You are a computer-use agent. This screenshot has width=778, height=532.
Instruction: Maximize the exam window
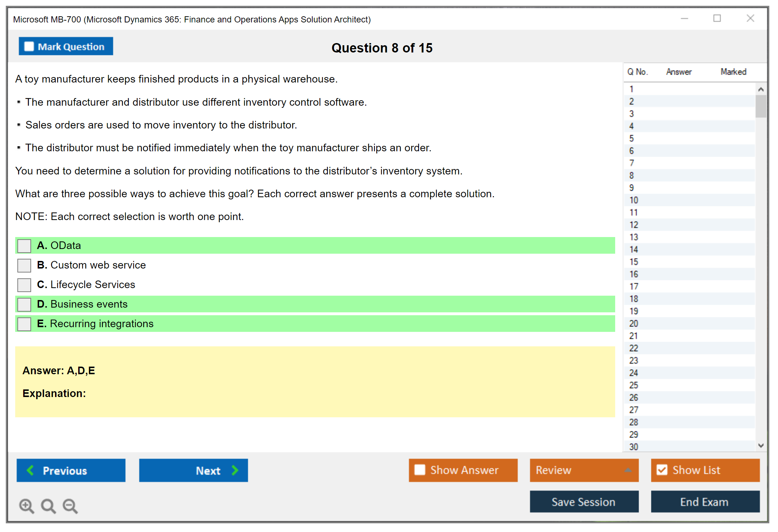[717, 18]
